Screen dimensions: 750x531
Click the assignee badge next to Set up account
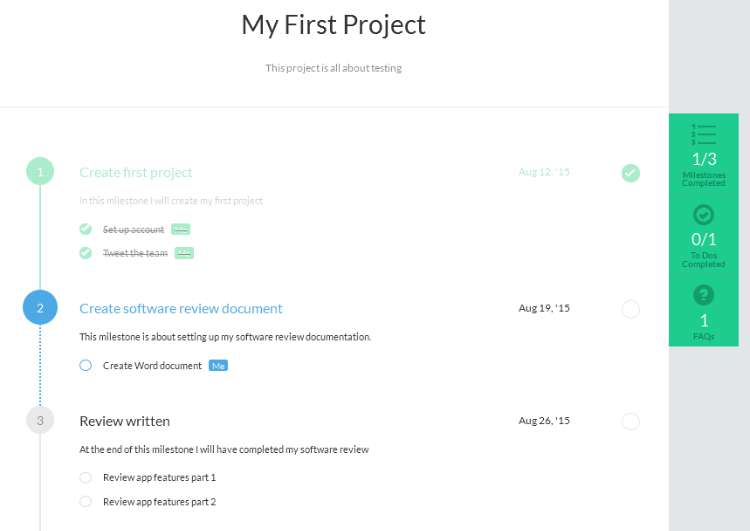point(181,229)
